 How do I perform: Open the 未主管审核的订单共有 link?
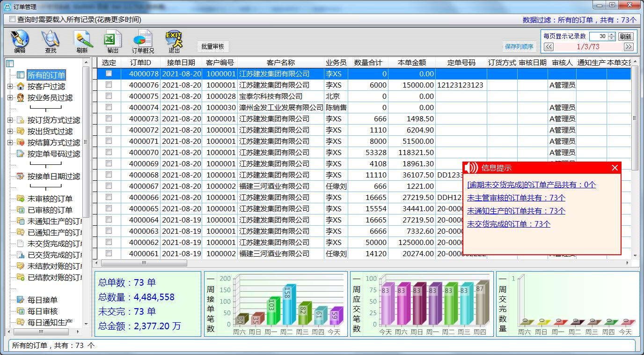[516, 198]
